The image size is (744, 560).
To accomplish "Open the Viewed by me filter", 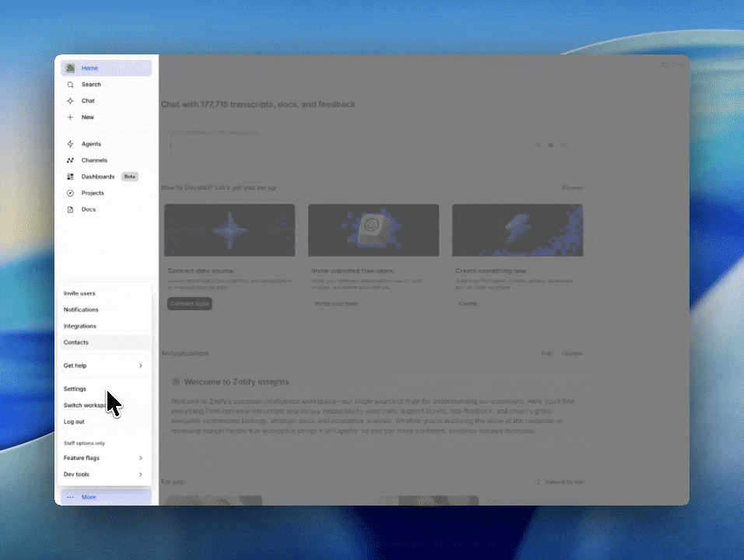I will 559,481.
